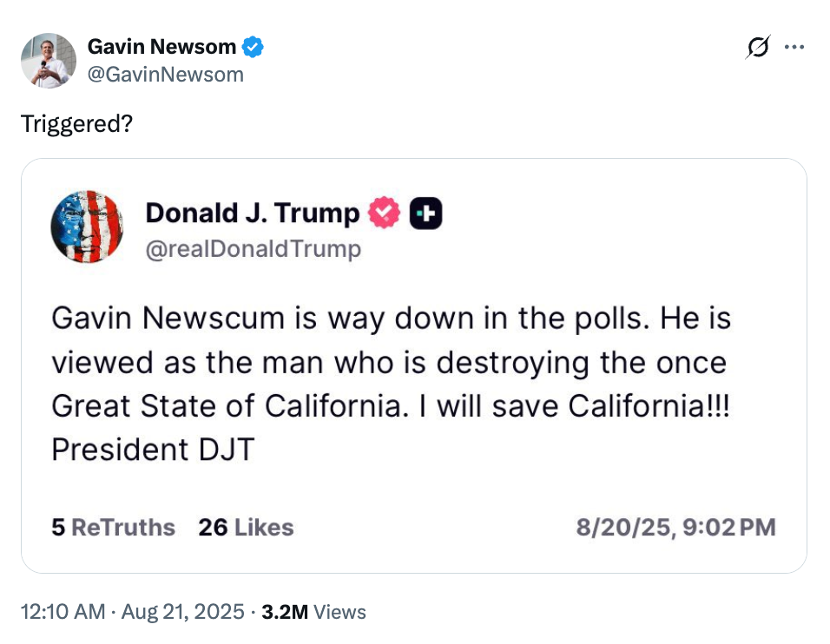Open Grok explanation for this post
The width and height of the screenshot is (830, 644).
[x=758, y=48]
